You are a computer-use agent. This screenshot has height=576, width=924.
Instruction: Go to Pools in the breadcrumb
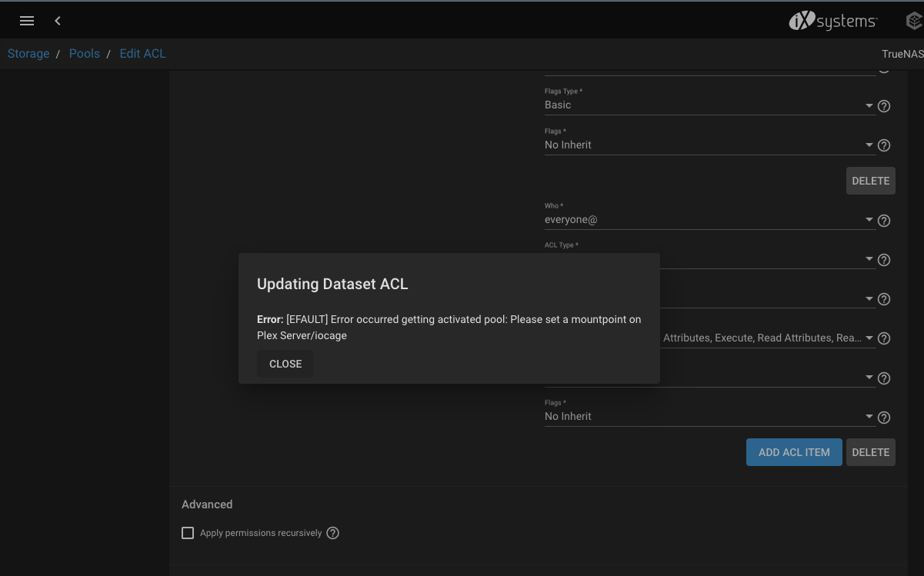click(x=85, y=54)
